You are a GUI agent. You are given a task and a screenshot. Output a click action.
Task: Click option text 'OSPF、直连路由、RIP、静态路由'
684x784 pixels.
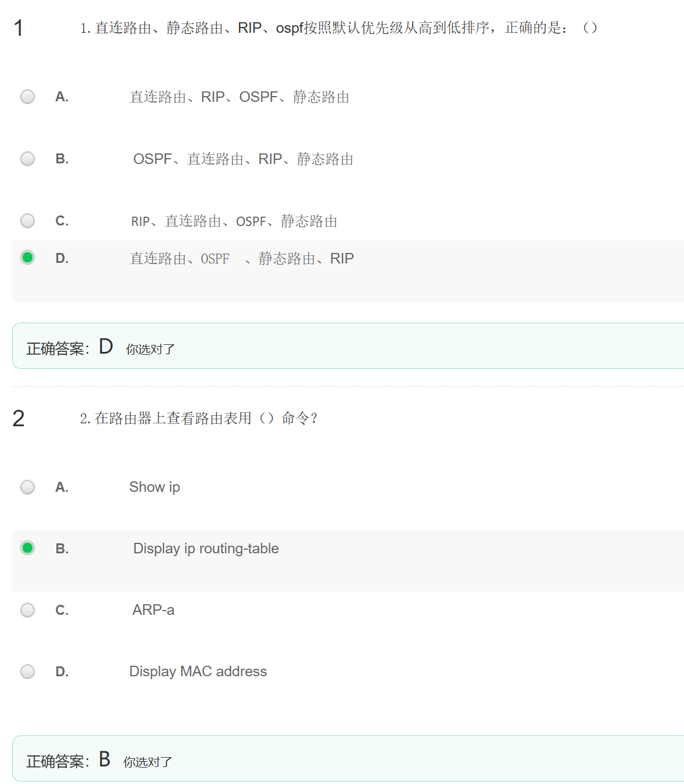[243, 159]
